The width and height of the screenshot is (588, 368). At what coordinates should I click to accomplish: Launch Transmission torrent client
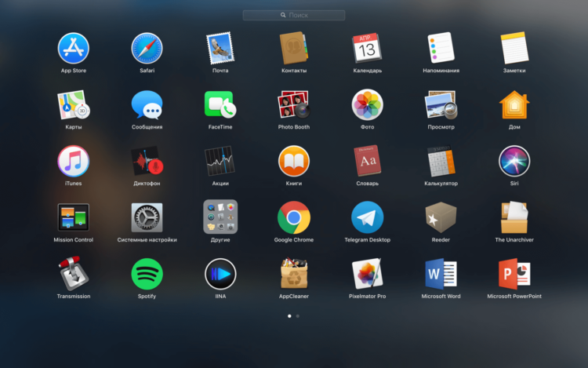point(74,274)
